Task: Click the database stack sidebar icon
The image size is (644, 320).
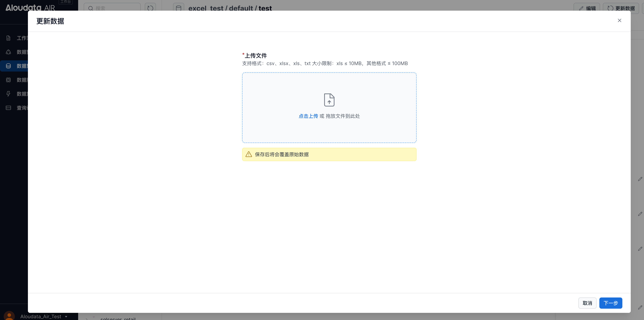Action: 8,66
